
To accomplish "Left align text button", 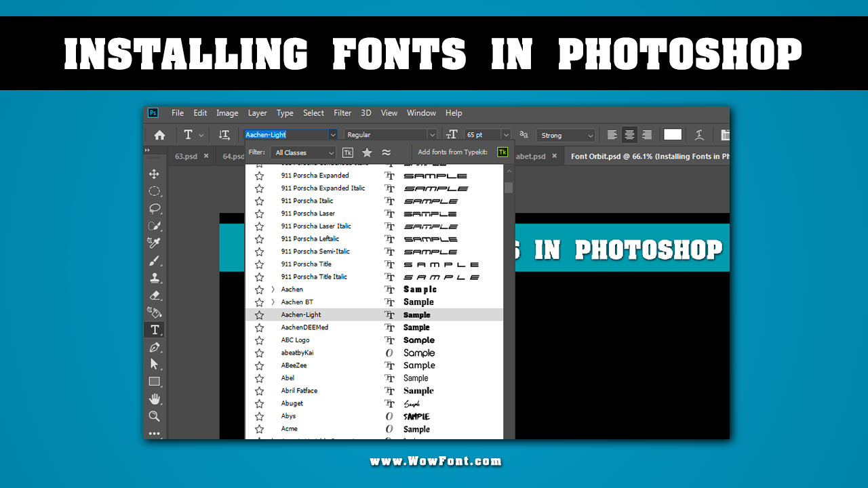I will point(612,135).
